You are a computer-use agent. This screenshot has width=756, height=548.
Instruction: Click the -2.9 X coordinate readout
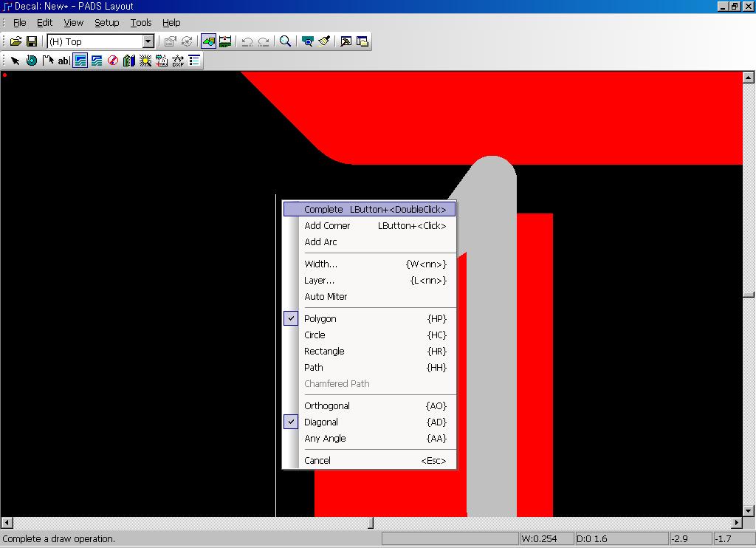pyautogui.click(x=690, y=539)
